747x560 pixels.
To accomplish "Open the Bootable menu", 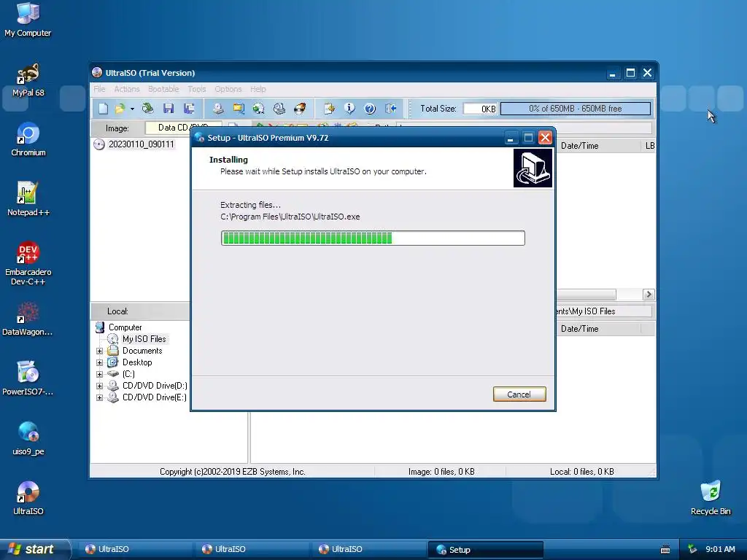I will (163, 89).
